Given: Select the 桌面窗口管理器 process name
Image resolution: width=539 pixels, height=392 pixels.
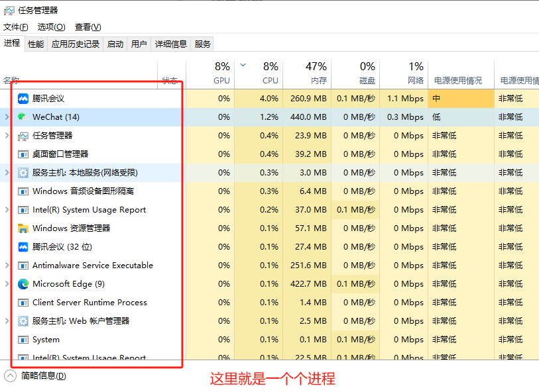Looking at the screenshot, I should 60,154.
